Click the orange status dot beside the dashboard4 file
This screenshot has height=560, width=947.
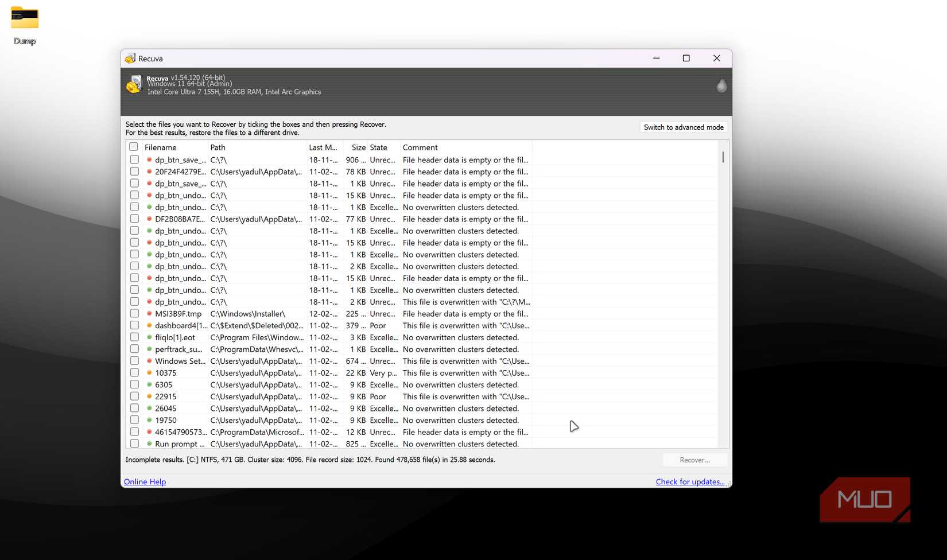pos(149,325)
